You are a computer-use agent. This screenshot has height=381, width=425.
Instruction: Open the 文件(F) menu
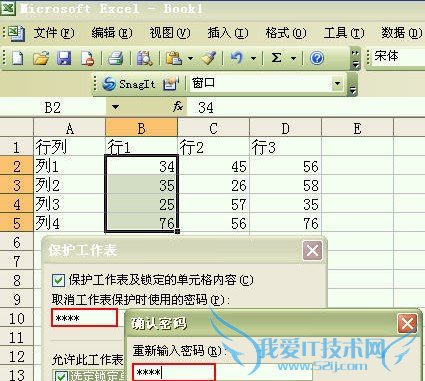pos(53,33)
